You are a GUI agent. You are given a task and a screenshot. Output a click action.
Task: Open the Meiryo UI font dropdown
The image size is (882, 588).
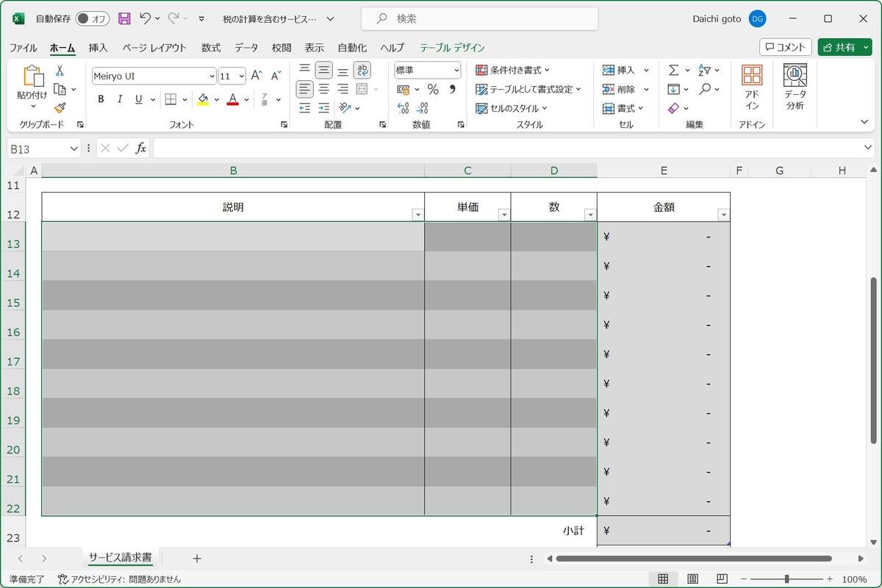click(x=212, y=76)
